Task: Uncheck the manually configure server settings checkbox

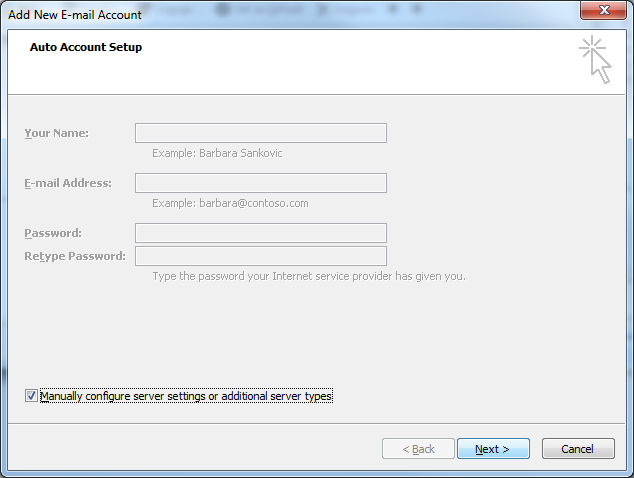Action: click(31, 396)
